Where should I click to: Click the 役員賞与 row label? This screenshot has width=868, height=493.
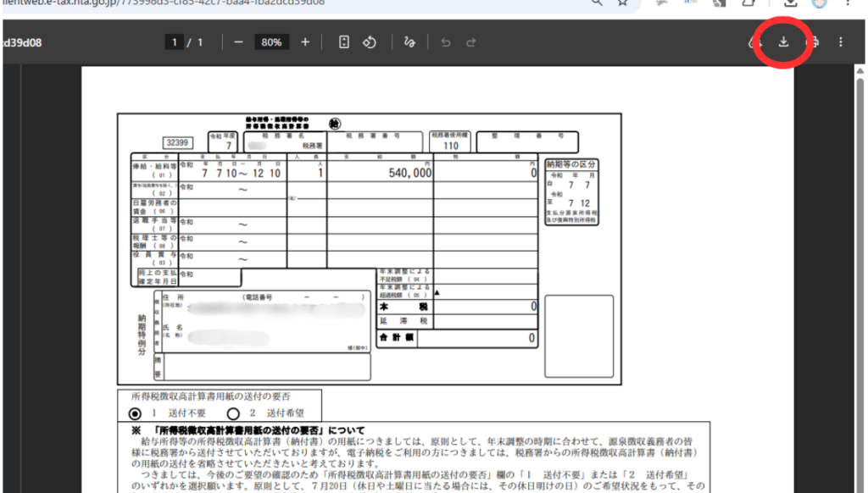point(154,258)
